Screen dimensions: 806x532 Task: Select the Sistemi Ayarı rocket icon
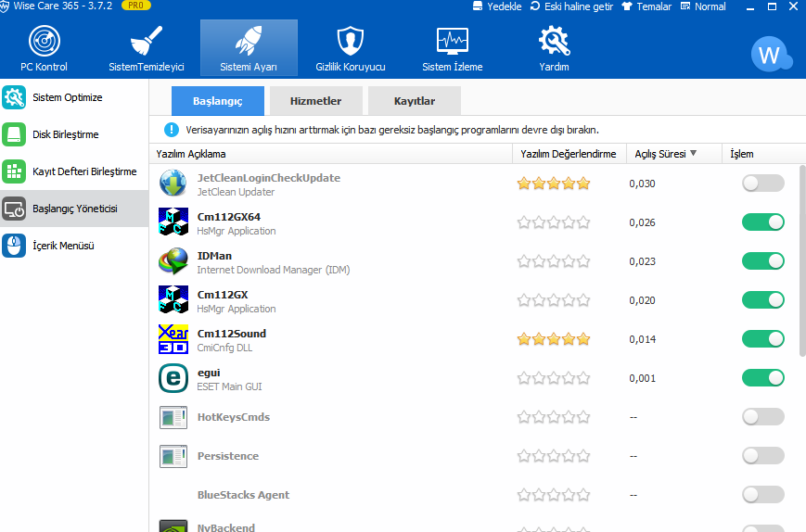point(249,41)
